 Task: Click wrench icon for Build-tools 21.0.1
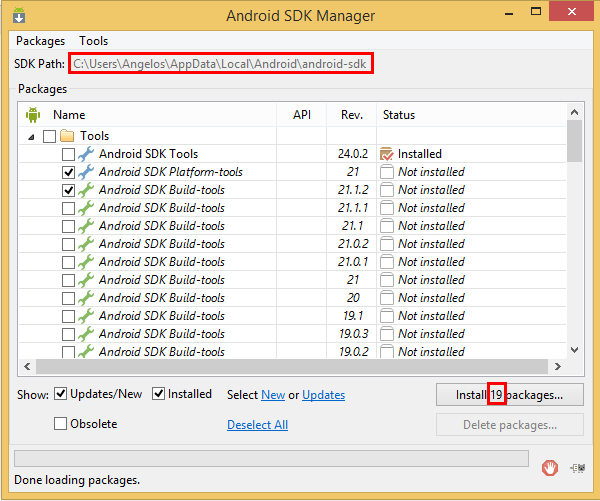pos(86,262)
